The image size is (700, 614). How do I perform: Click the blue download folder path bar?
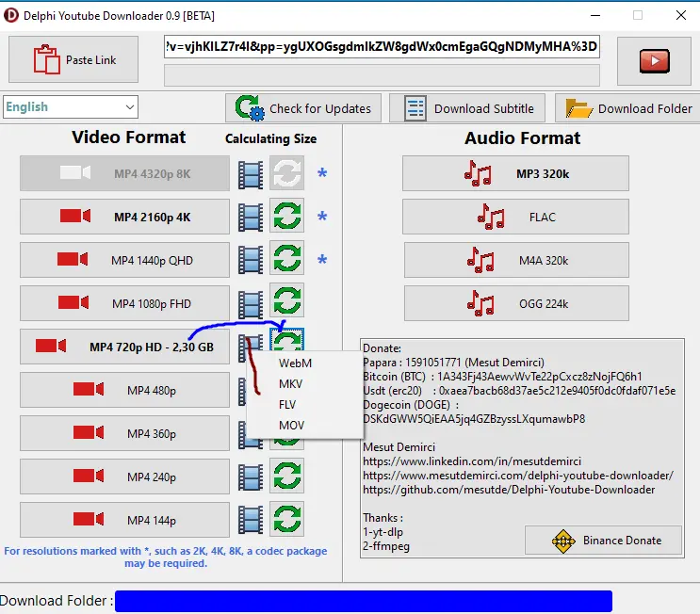click(x=364, y=601)
